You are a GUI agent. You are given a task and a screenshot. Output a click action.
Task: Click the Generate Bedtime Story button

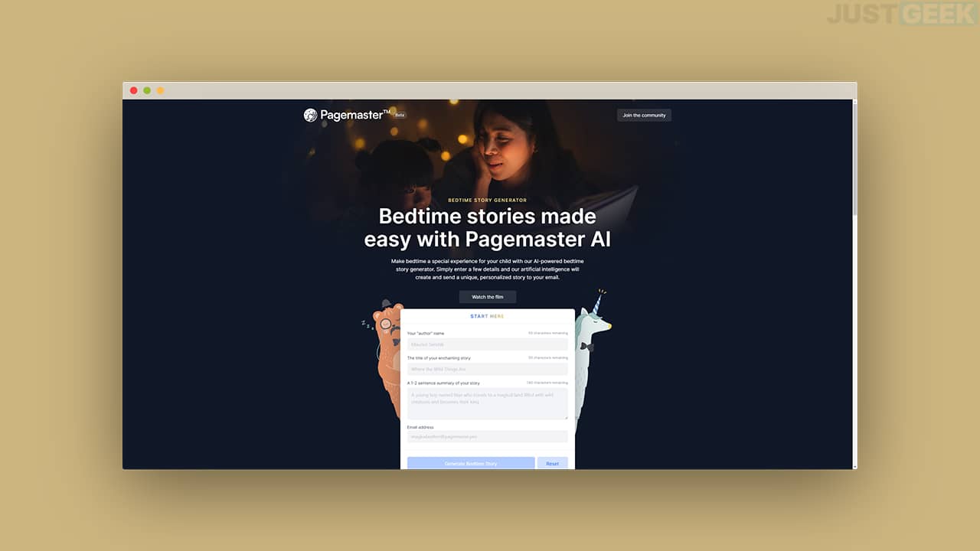(x=471, y=464)
